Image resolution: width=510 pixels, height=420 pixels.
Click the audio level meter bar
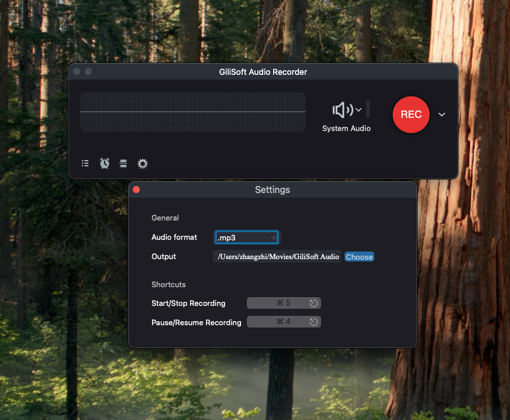click(x=368, y=109)
